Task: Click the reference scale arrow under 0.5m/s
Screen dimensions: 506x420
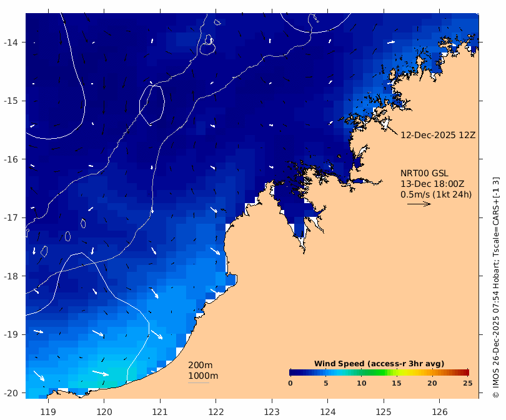Action: 419,204
